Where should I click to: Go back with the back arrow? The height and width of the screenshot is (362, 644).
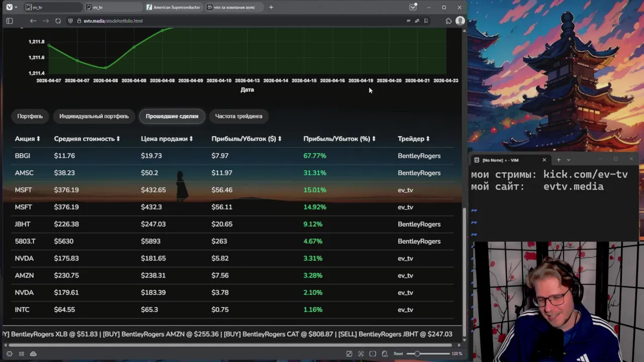pyautogui.click(x=33, y=21)
